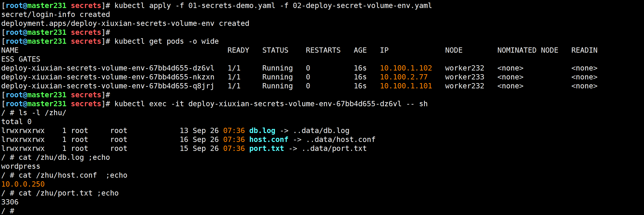Click the AGE column header
Viewport: 644px width, 215px height.
click(x=360, y=50)
